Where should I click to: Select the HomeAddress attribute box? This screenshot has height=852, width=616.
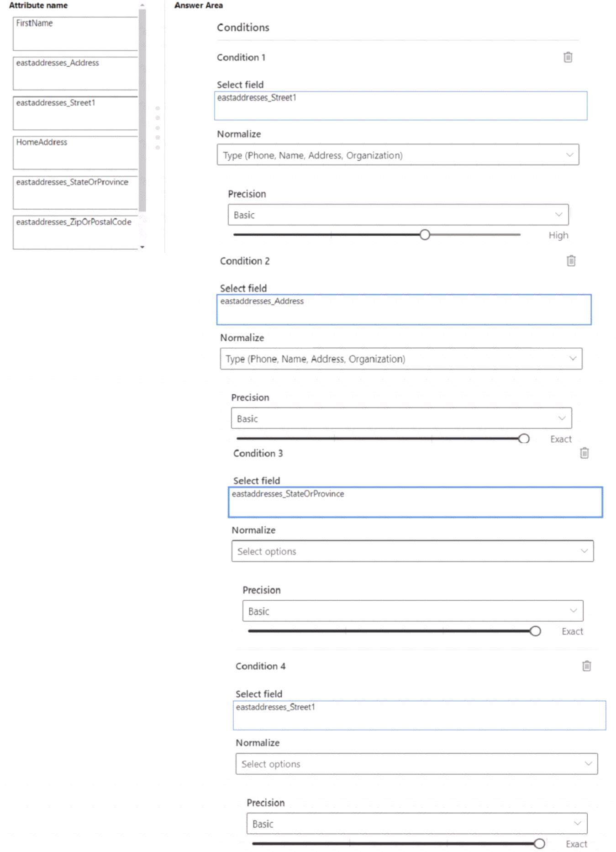click(75, 153)
